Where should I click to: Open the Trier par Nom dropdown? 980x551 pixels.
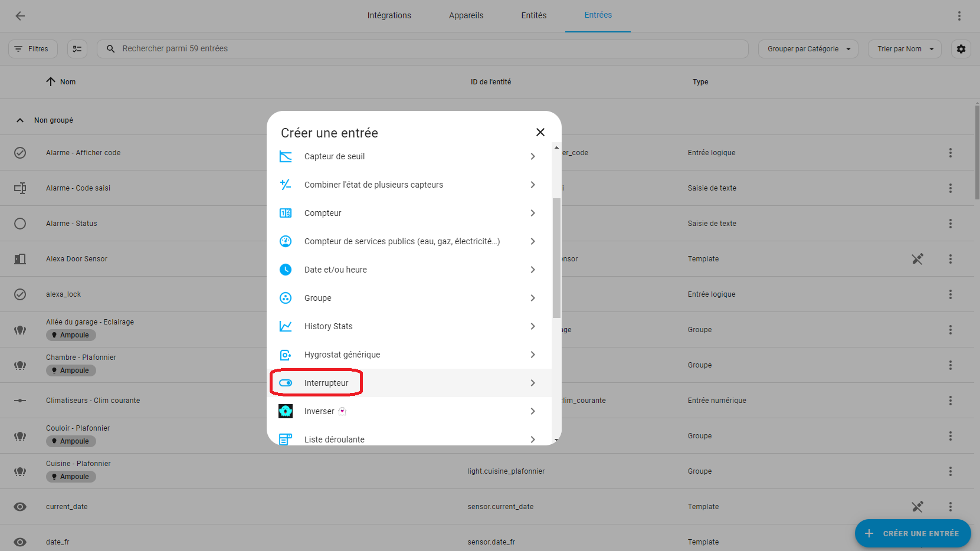pos(904,49)
